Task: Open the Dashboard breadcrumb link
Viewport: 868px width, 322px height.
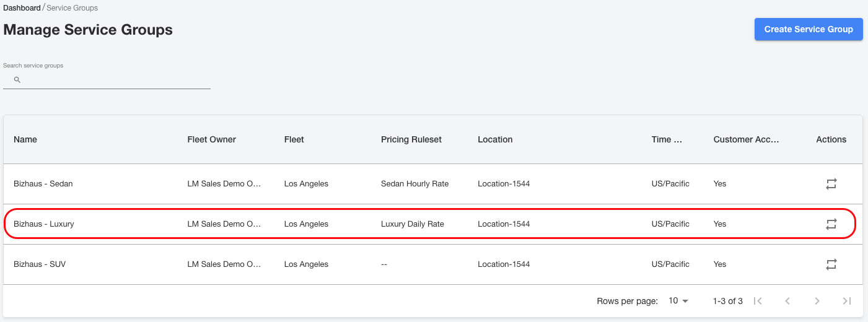Action: click(x=22, y=8)
